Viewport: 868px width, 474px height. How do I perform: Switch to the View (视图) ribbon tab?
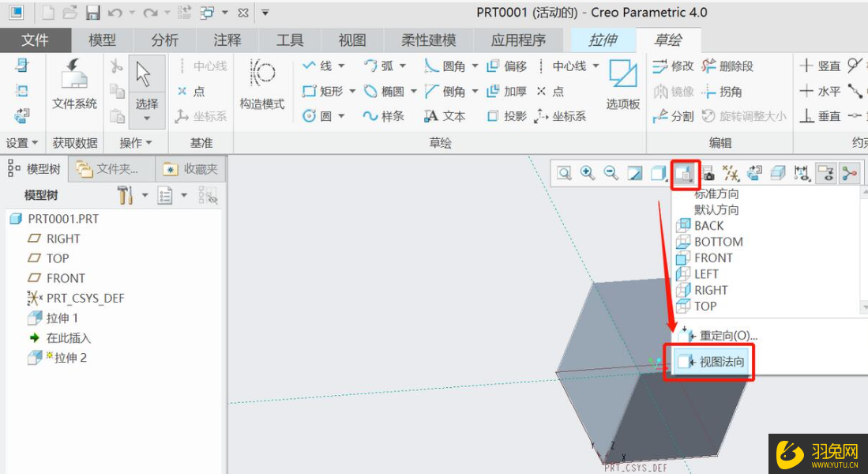352,39
